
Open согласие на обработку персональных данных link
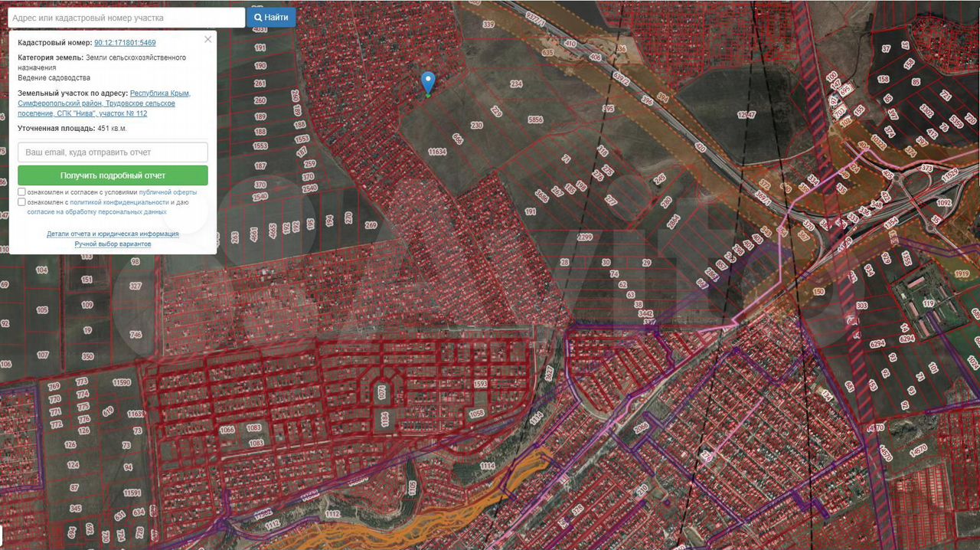click(96, 211)
